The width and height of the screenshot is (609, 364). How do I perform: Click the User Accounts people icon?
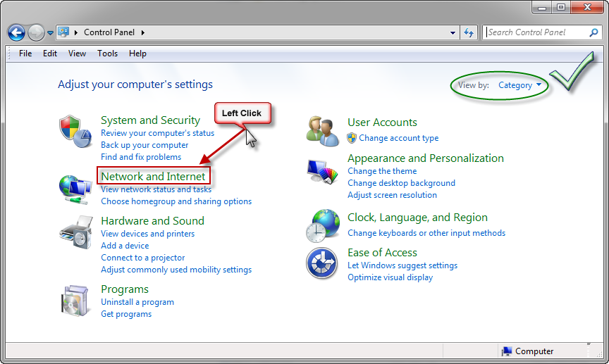[322, 130]
